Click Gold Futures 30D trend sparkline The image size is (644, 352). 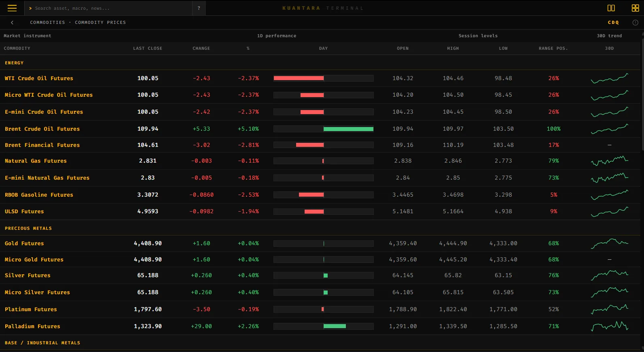point(609,244)
